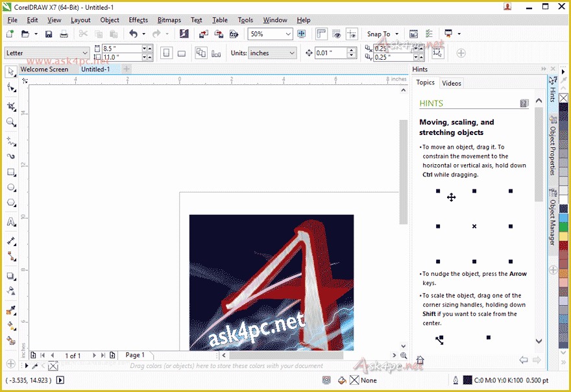Expand the Undo history dropdown arrow
The height and width of the screenshot is (392, 571).
coord(144,34)
